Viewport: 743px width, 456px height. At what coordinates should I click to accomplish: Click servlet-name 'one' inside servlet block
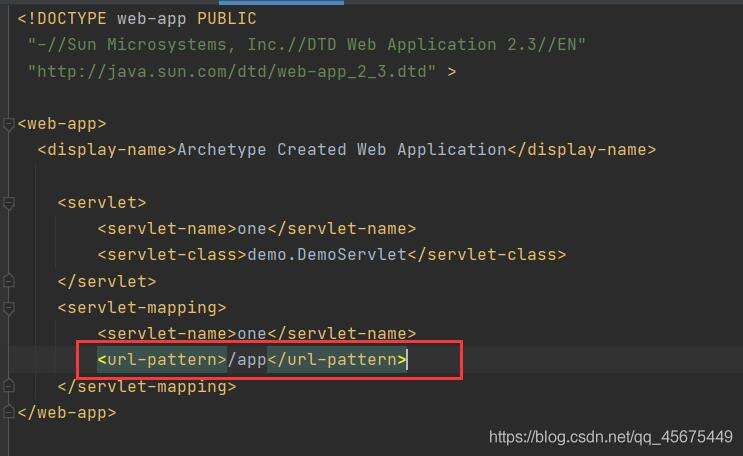[x=252, y=229]
